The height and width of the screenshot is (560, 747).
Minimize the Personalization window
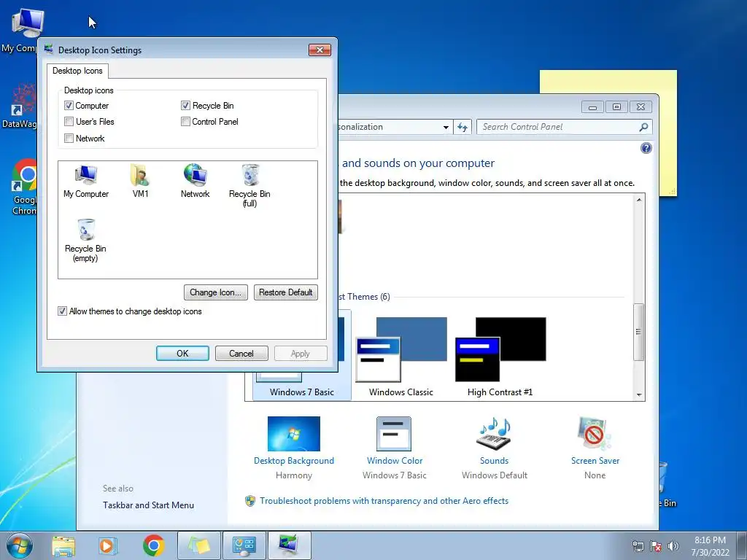592,107
